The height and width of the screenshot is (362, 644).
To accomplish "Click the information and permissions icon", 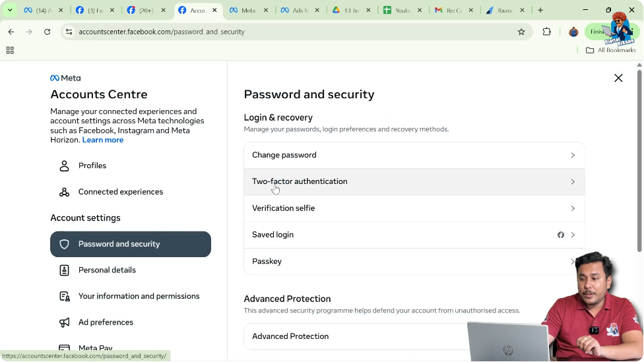I will [65, 296].
